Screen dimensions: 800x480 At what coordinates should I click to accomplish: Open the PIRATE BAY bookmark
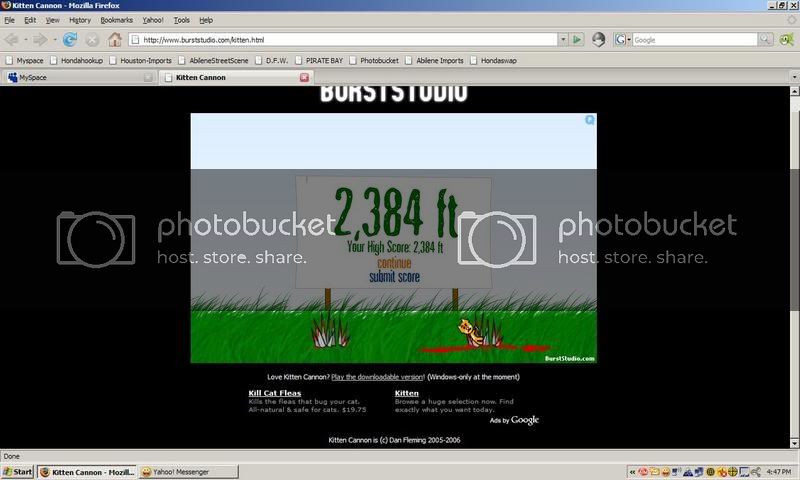tap(319, 60)
